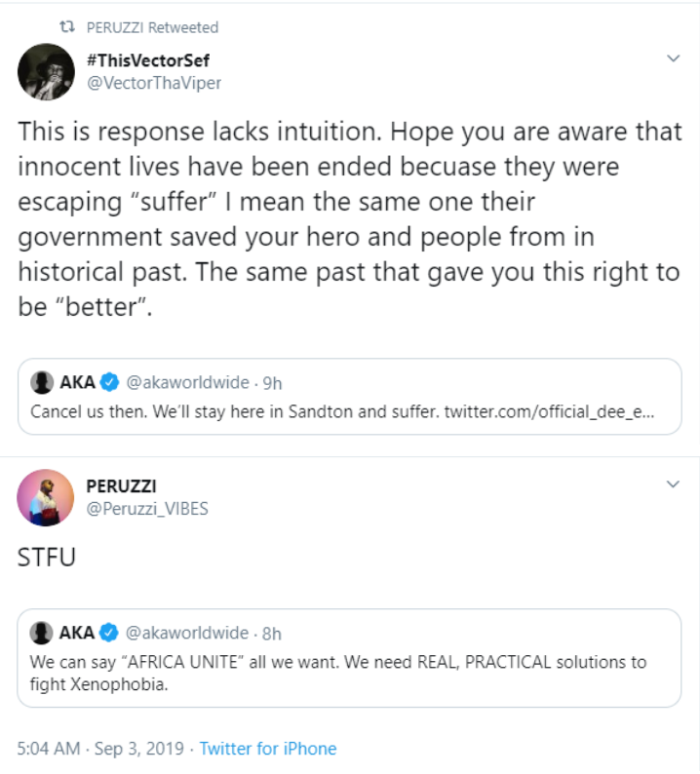
Task: Expand options chevron on PERUZZI tweet
Action: point(672,484)
